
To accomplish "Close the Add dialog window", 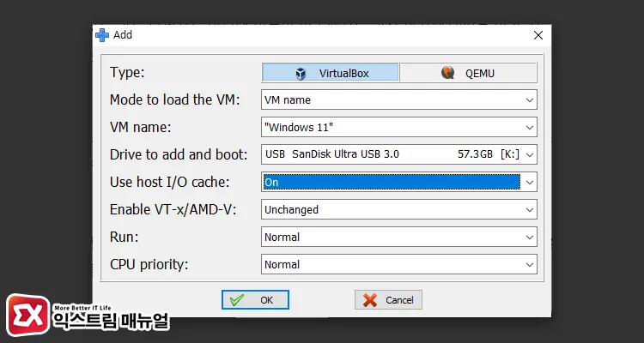I will pos(538,35).
